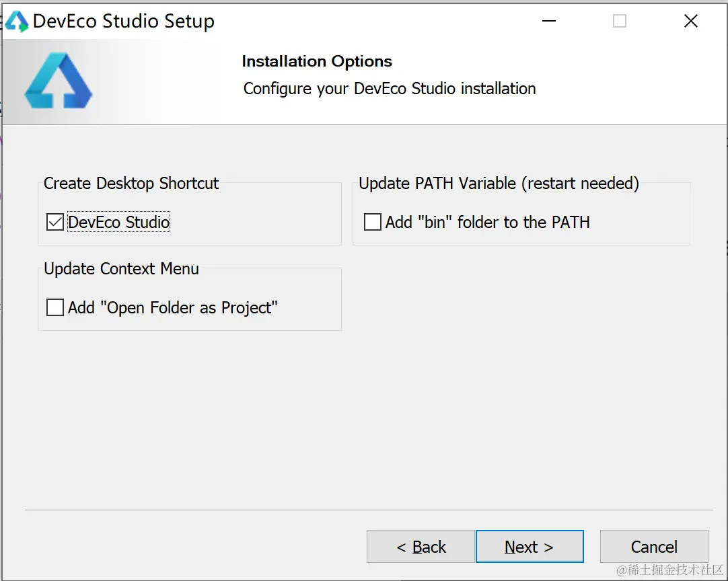Click the large DevEco Studio header logo
Screen dimensions: 728x581
pyautogui.click(x=59, y=81)
